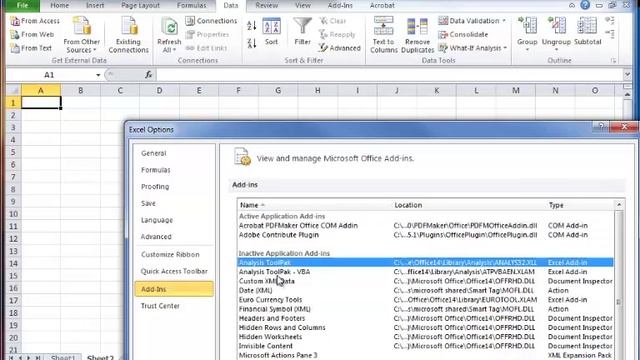Switch to the Page Layout tab

140,5
